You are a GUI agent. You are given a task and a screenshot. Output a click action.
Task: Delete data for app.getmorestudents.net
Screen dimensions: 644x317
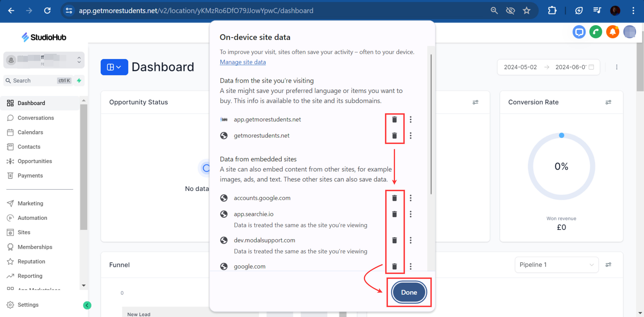point(394,119)
